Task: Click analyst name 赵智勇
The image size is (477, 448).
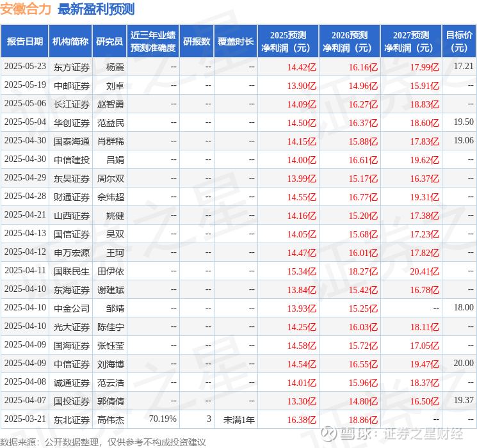Action: pyautogui.click(x=110, y=104)
